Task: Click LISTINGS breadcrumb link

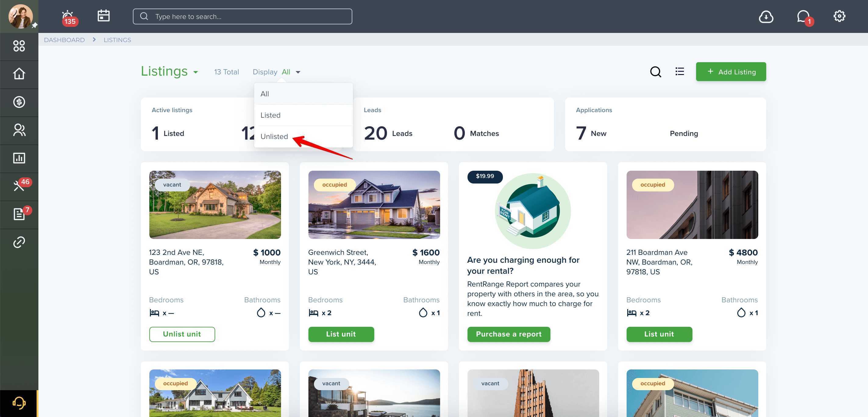Action: tap(117, 40)
